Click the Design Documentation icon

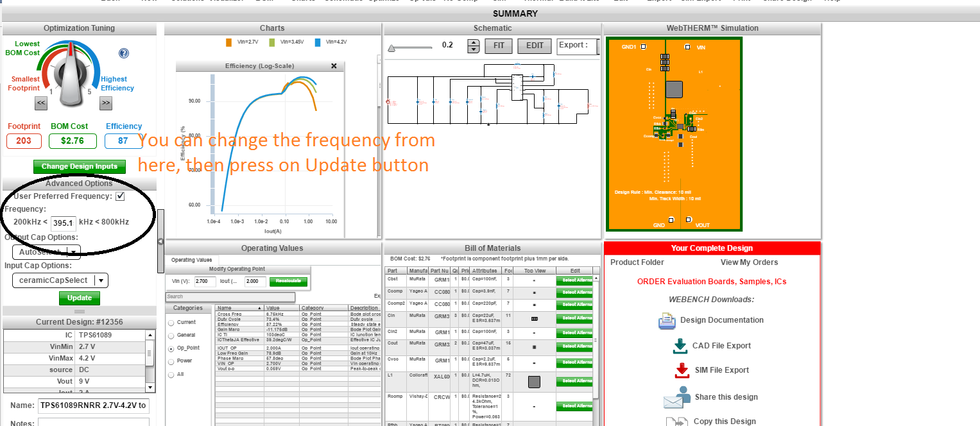tap(667, 320)
